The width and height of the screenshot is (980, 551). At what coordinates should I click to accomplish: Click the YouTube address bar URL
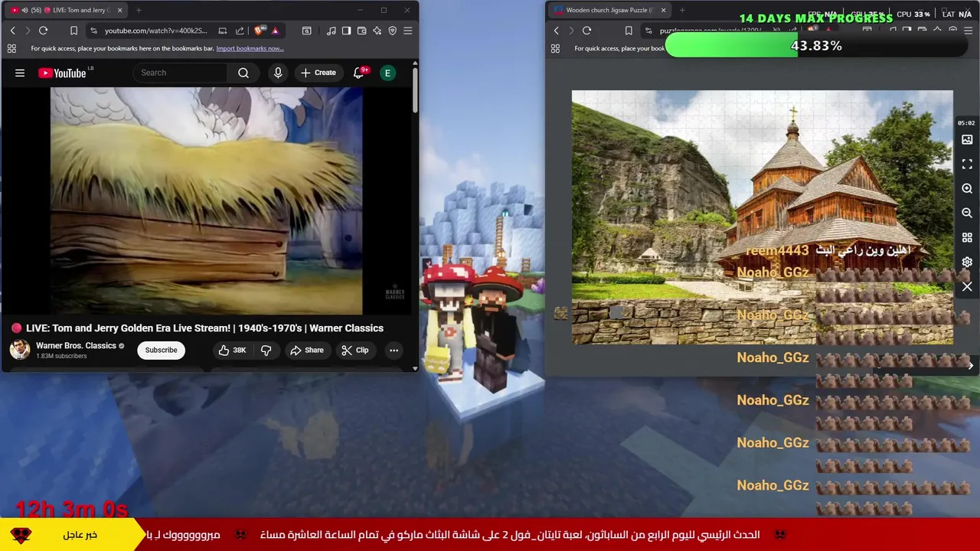click(x=155, y=31)
